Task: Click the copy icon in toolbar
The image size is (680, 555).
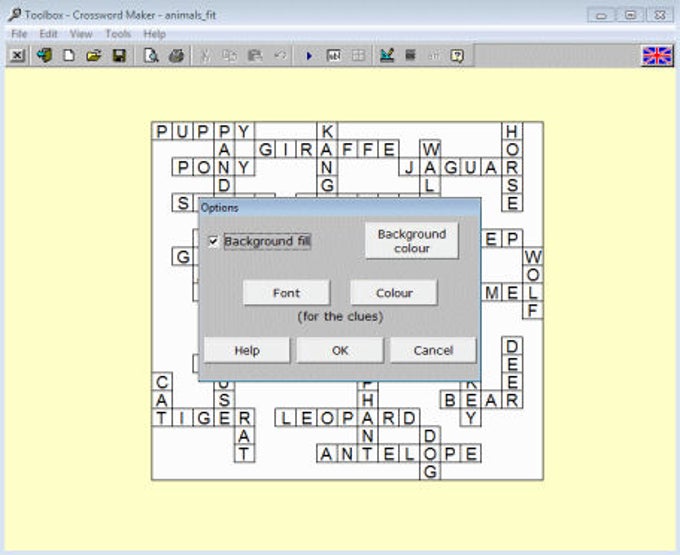Action: click(x=229, y=56)
